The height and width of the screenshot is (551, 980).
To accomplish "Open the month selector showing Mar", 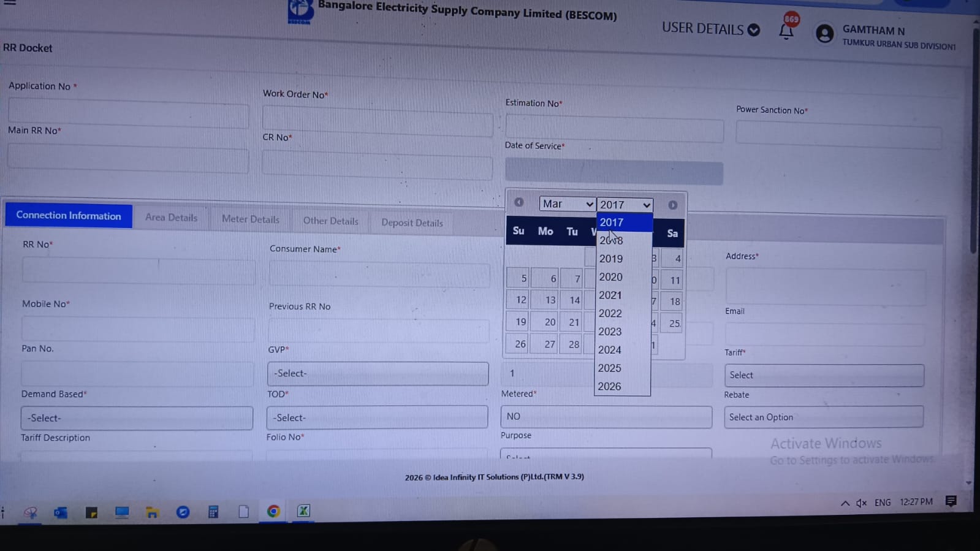I will point(567,204).
